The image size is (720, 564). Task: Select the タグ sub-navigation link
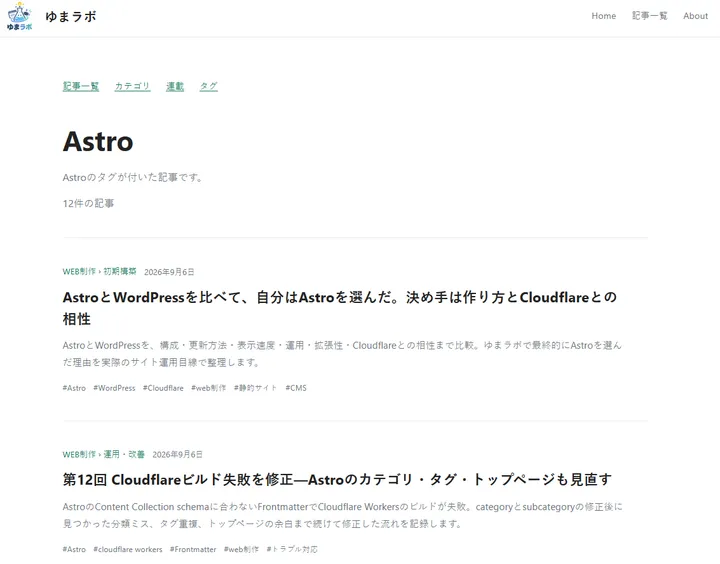208,86
